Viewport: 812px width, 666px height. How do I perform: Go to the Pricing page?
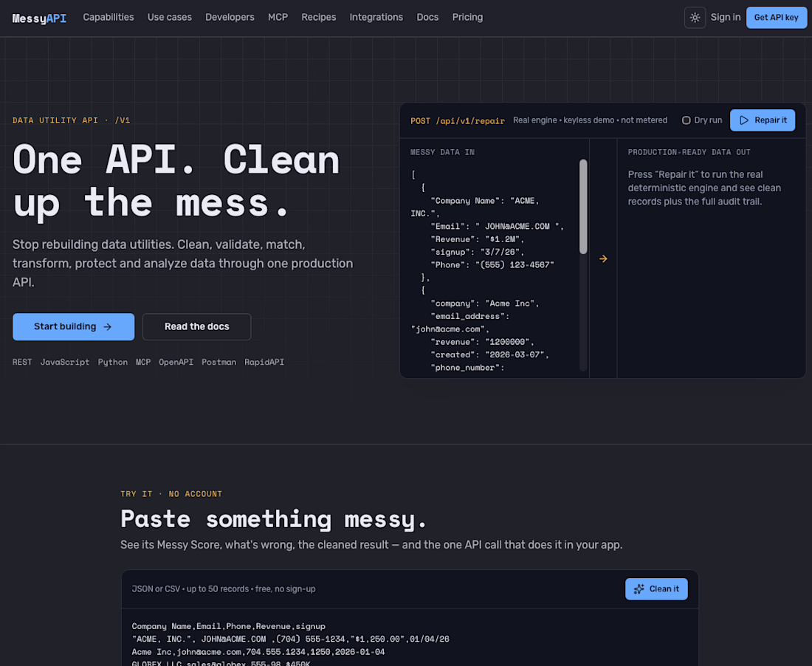[x=467, y=17]
